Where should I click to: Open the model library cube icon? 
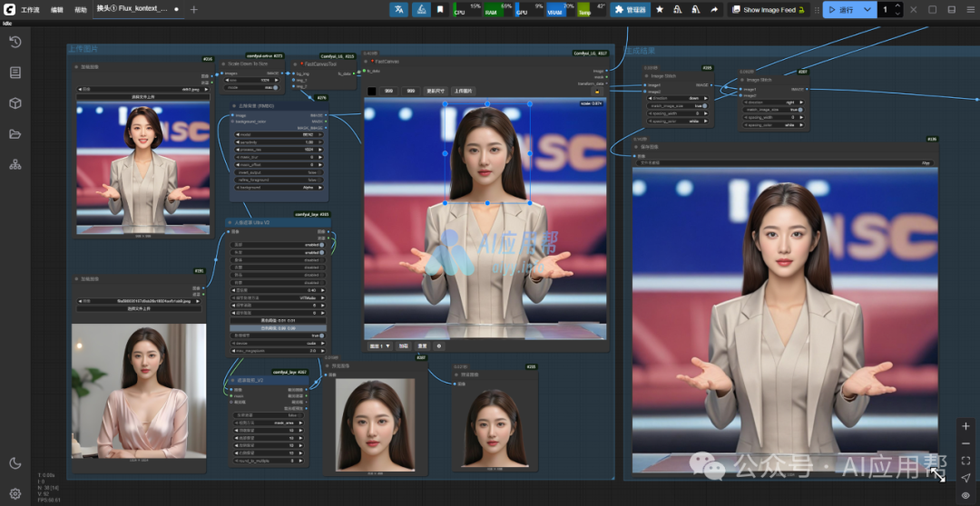click(15, 103)
